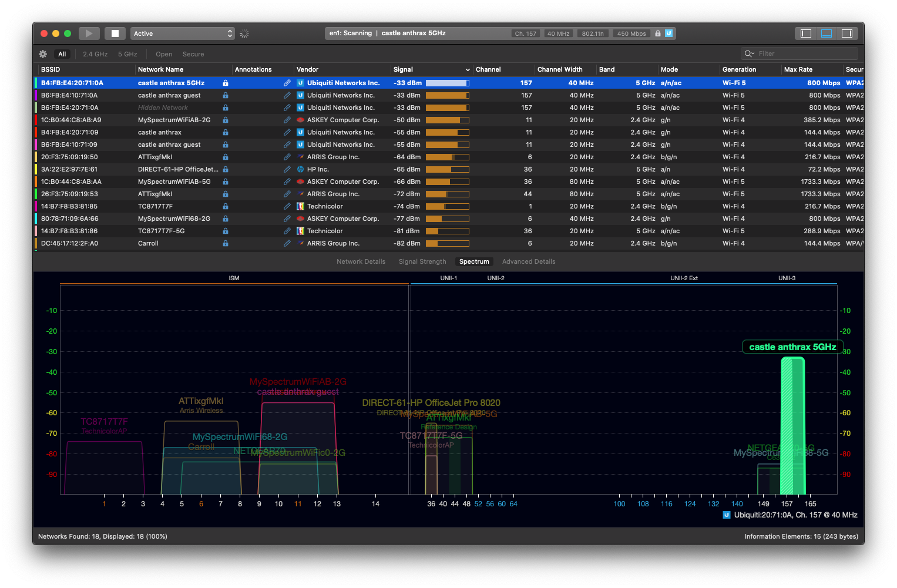Show only Secure networks

pyautogui.click(x=193, y=54)
